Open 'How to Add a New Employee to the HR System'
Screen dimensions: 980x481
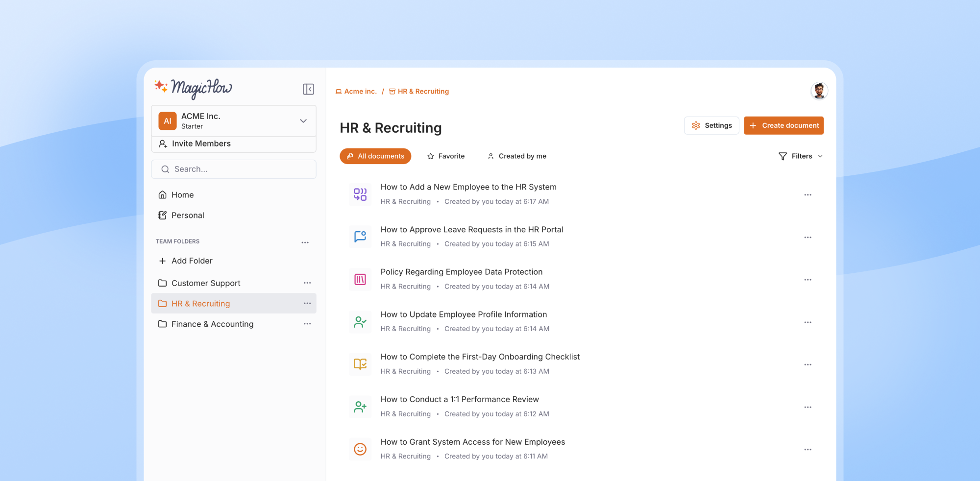tap(468, 187)
